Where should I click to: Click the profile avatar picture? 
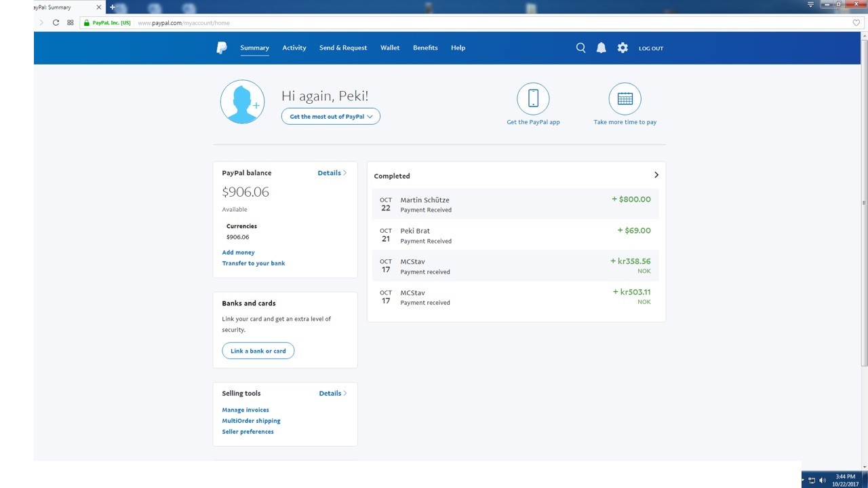[x=242, y=102]
